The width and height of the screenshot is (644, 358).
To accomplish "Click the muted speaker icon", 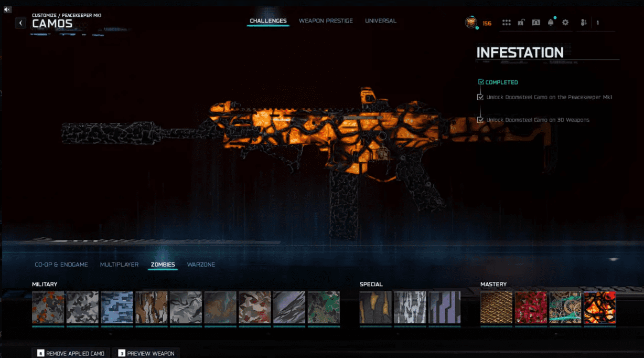I will point(7,9).
